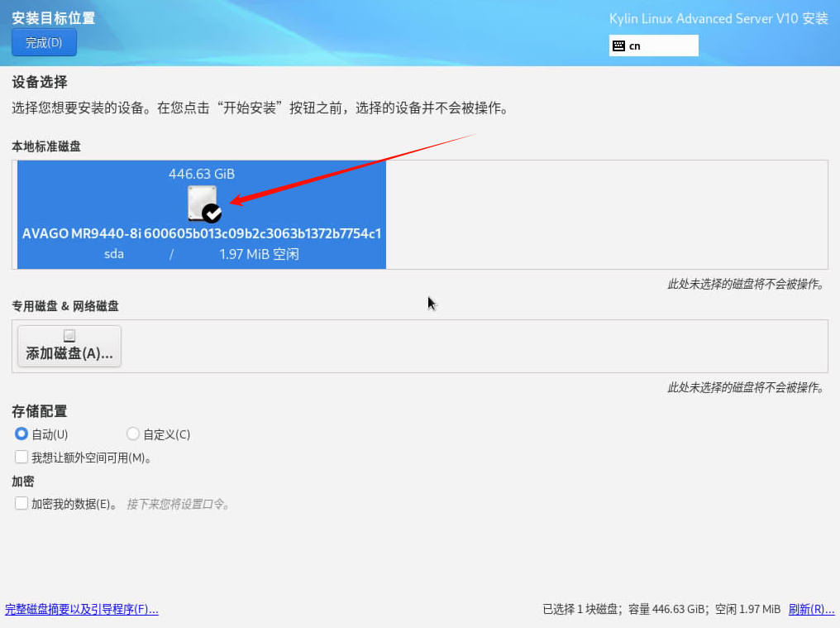
Task: Click the 446.63 GiB capacity label
Action: [202, 174]
